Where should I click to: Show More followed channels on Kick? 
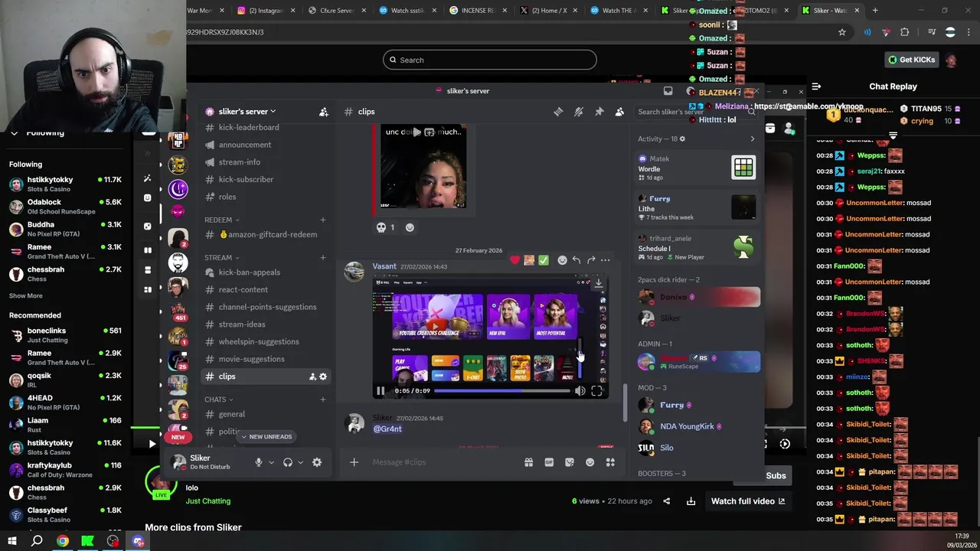click(26, 296)
